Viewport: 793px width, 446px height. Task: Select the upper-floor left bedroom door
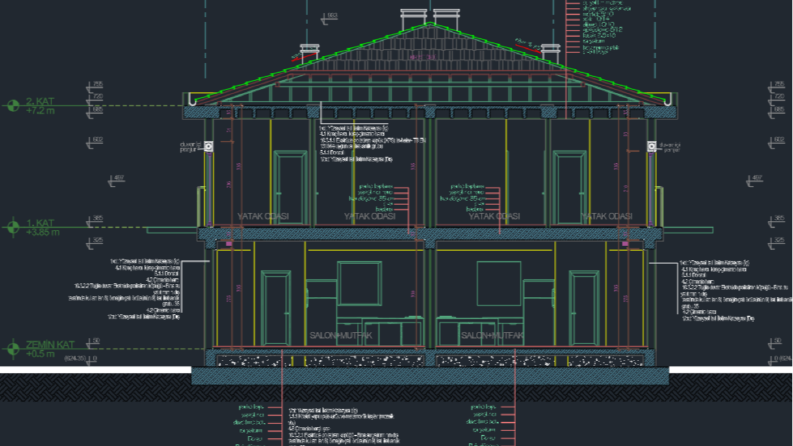click(x=290, y=188)
